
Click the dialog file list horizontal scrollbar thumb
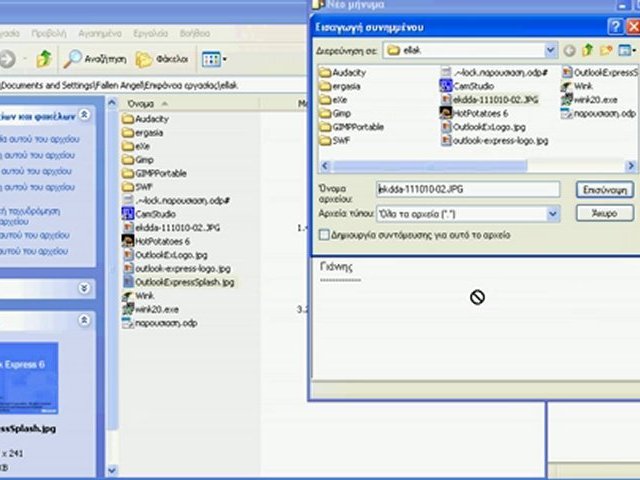[x=430, y=166]
